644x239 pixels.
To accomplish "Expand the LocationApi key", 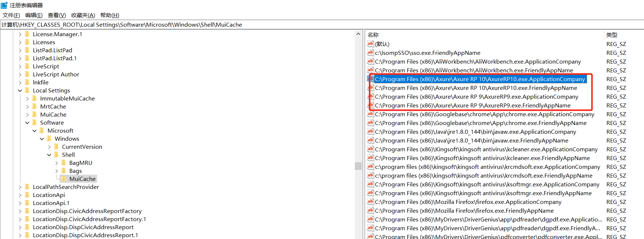I will click(20, 195).
